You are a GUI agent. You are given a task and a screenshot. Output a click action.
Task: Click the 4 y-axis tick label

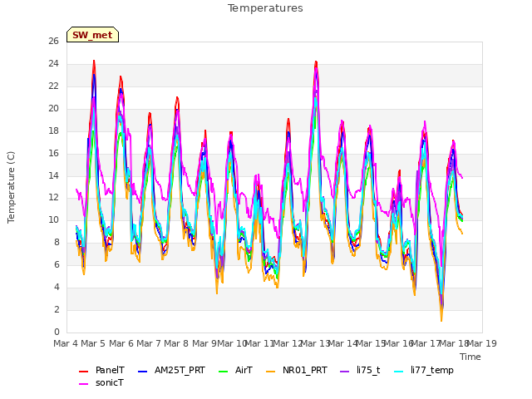[57, 287]
